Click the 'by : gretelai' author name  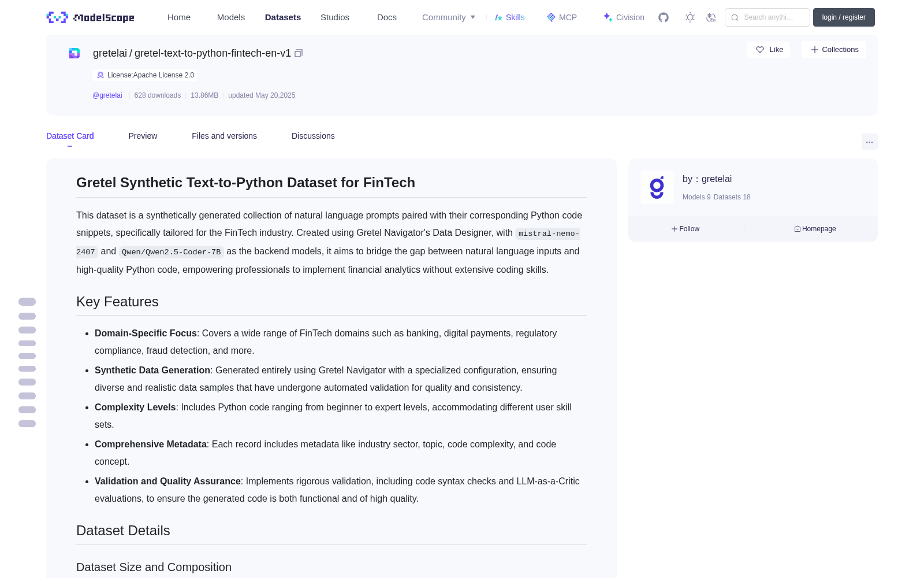click(x=707, y=179)
